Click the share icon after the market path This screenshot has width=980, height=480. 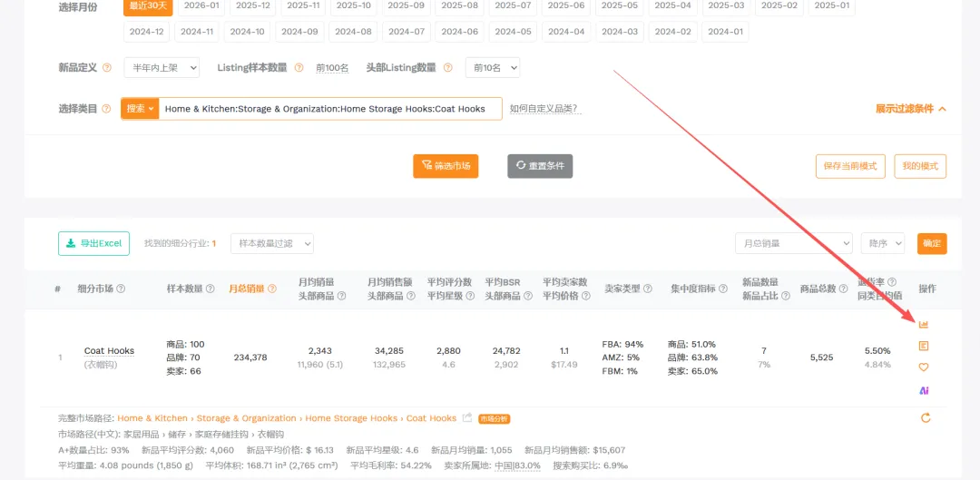(467, 418)
